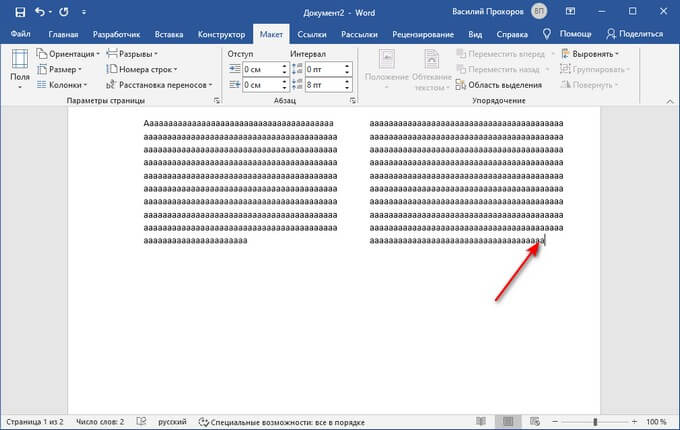Viewport: 680px width, 430px height.
Task: Open the Разрывы breaks dropdown
Action: tap(132, 54)
